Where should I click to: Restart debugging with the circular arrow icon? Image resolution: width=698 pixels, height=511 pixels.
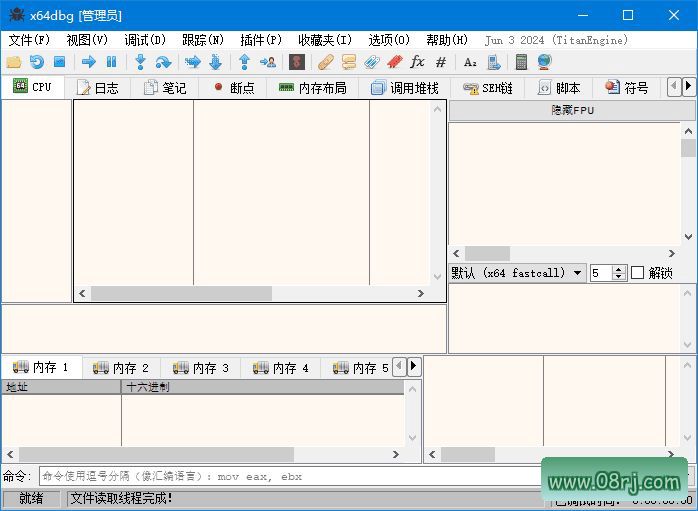[x=37, y=61]
